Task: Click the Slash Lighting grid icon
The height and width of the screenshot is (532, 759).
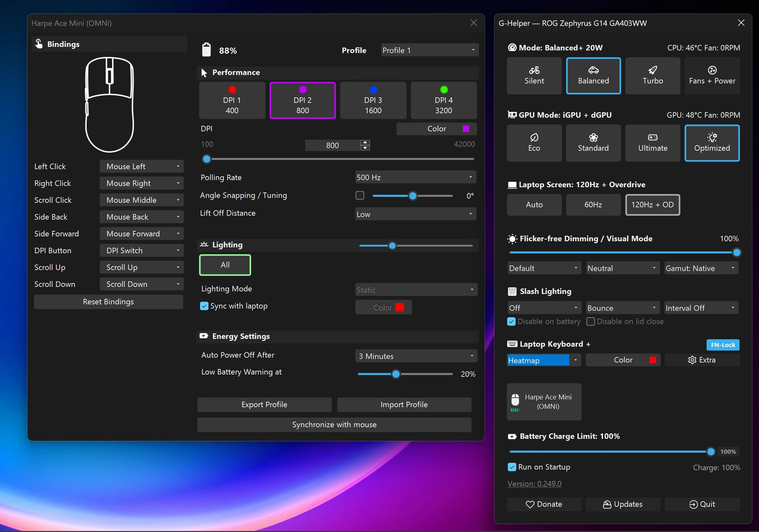Action: coord(512,291)
